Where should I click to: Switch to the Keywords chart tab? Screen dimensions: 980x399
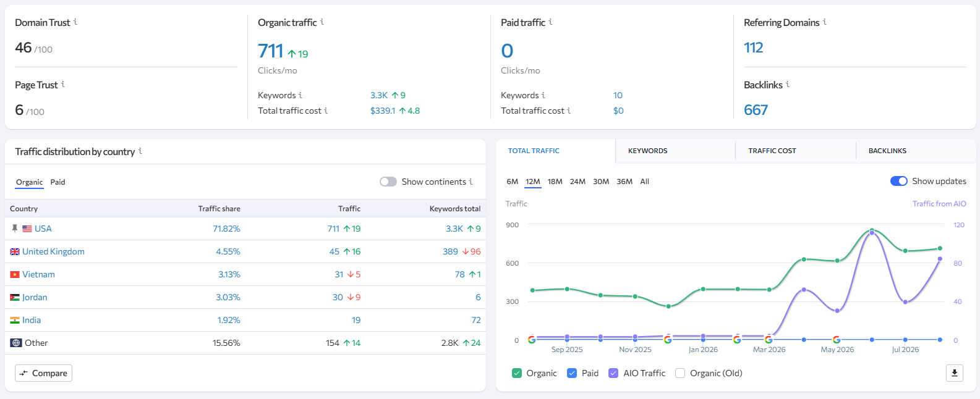(648, 151)
